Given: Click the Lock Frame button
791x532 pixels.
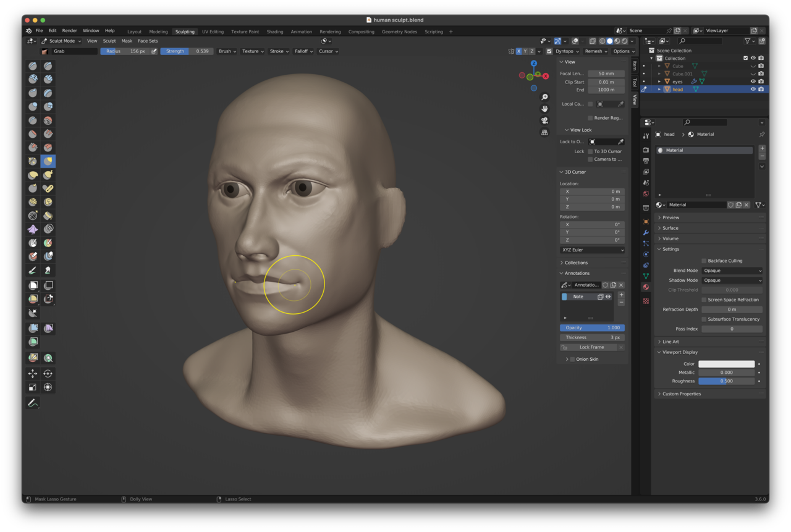Looking at the screenshot, I should coord(591,347).
